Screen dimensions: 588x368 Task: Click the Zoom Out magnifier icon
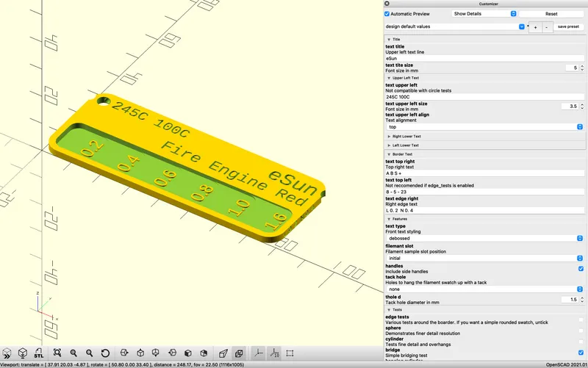point(89,353)
